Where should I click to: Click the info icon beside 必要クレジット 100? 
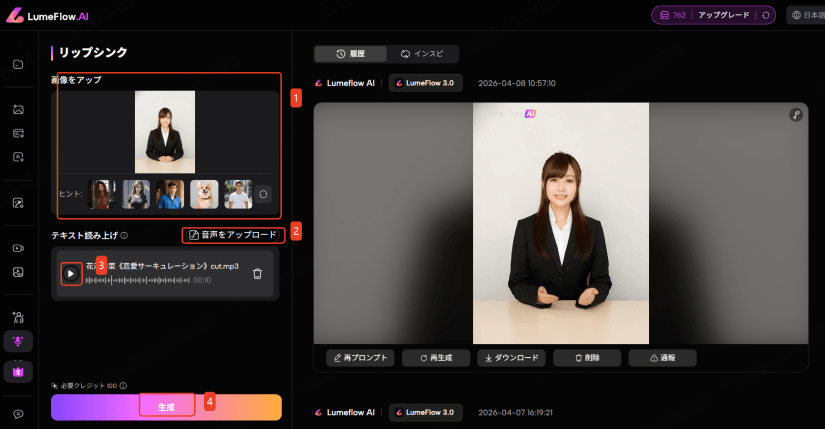pos(123,386)
